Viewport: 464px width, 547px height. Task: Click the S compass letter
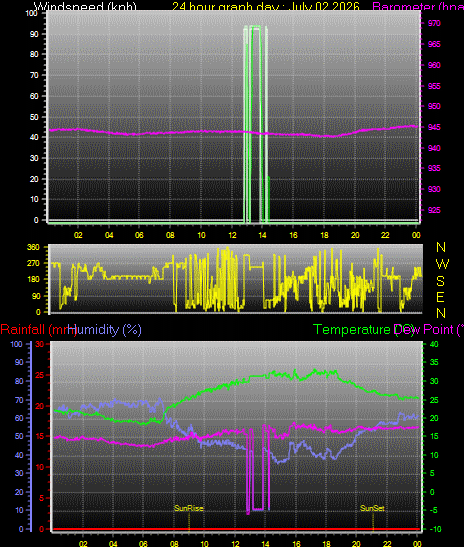coord(441,281)
